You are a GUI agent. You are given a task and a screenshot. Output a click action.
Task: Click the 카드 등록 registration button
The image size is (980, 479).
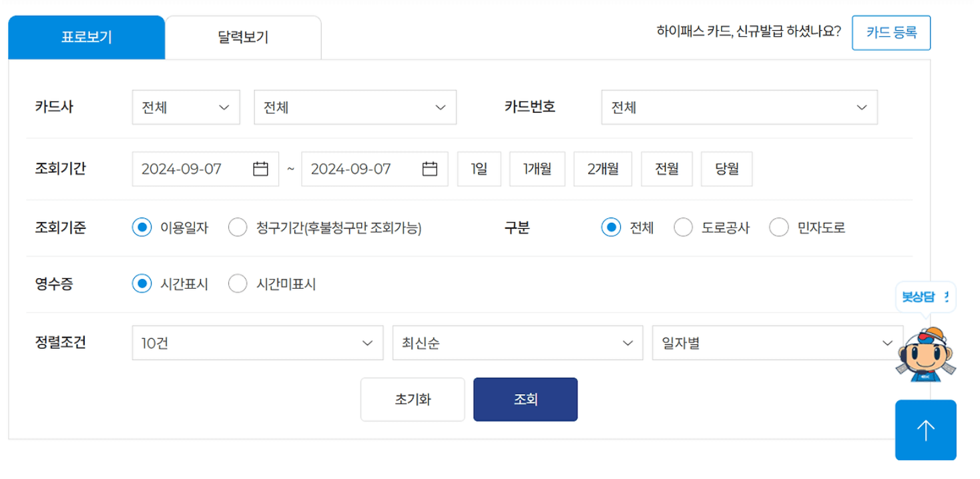tap(891, 32)
